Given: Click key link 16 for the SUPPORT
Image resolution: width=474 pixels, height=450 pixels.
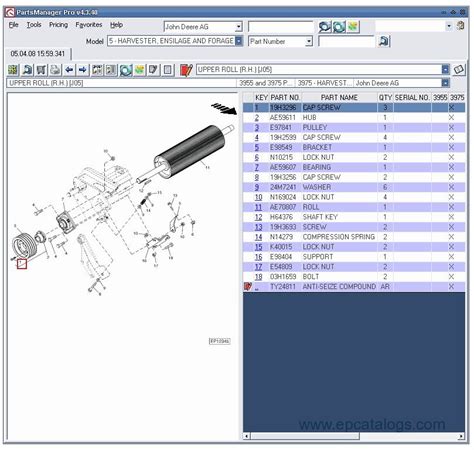Looking at the screenshot, I should coord(258,257).
